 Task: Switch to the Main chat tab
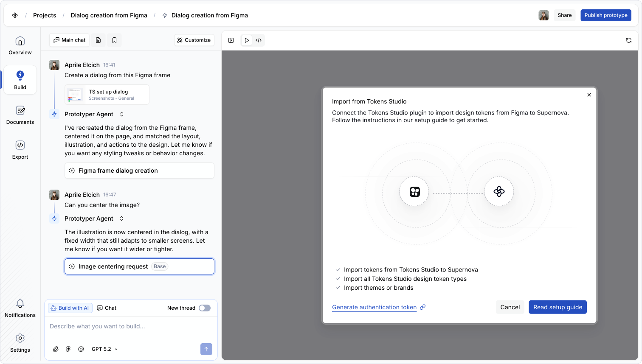click(x=69, y=40)
